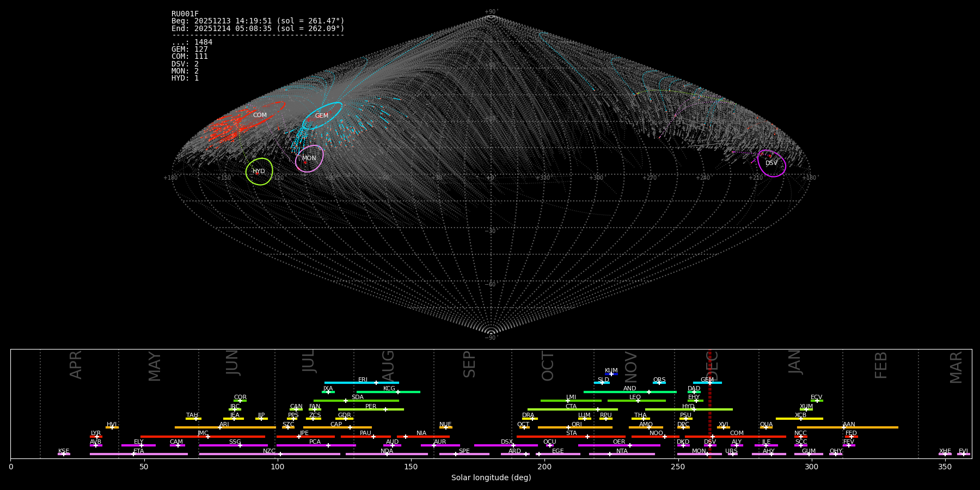Image resolution: width=980 pixels, height=490 pixels.
Task: Click the KCG shower label in the timeline
Action: [x=389, y=388]
